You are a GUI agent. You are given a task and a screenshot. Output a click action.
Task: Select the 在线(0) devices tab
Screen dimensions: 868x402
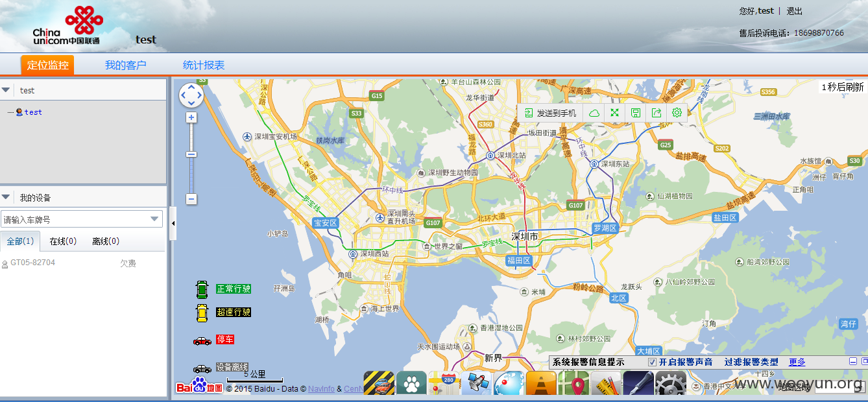(63, 241)
